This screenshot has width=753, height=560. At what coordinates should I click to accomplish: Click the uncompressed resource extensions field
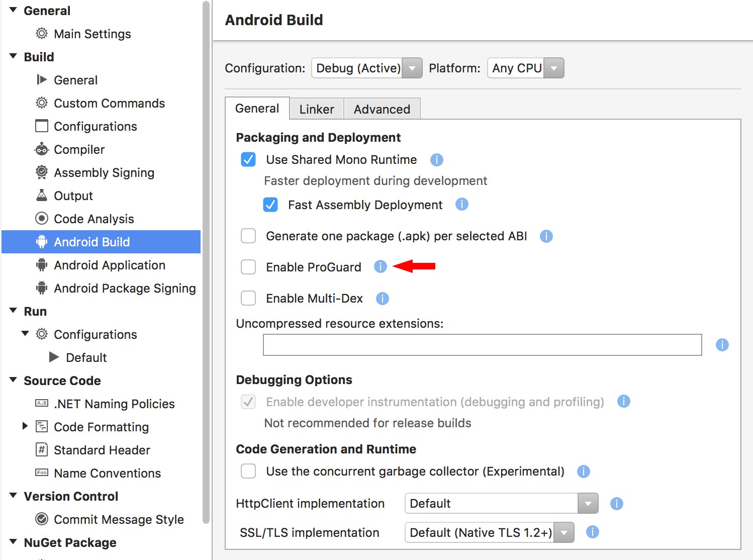(483, 345)
